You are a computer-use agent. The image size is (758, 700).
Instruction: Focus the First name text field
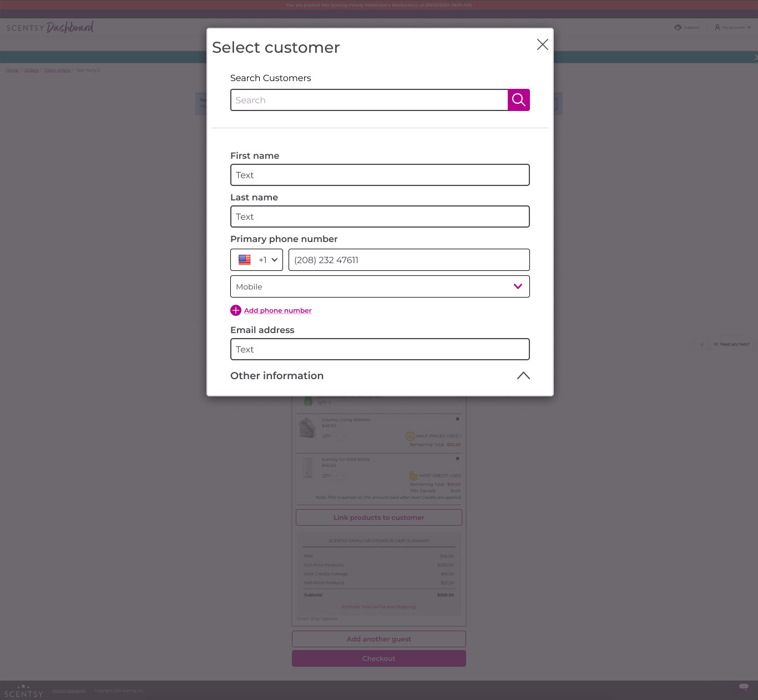(x=380, y=175)
